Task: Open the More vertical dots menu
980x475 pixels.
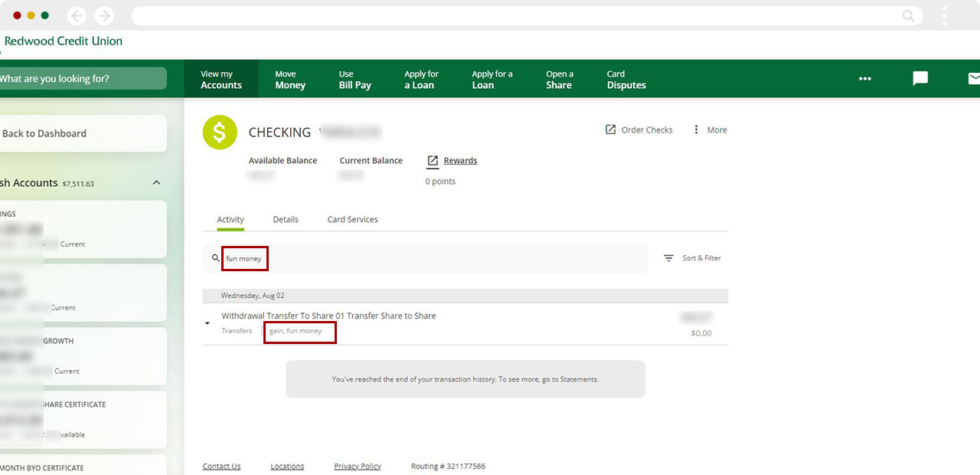Action: (x=696, y=130)
